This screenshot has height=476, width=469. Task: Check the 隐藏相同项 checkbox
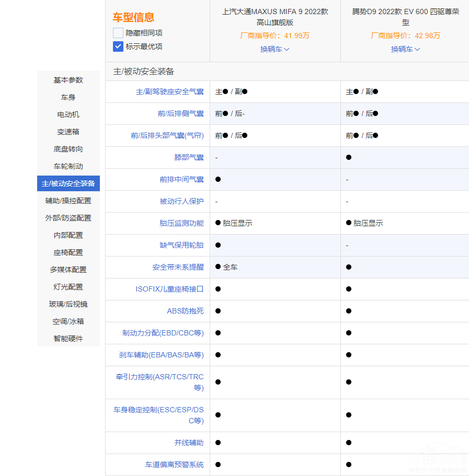[x=118, y=33]
